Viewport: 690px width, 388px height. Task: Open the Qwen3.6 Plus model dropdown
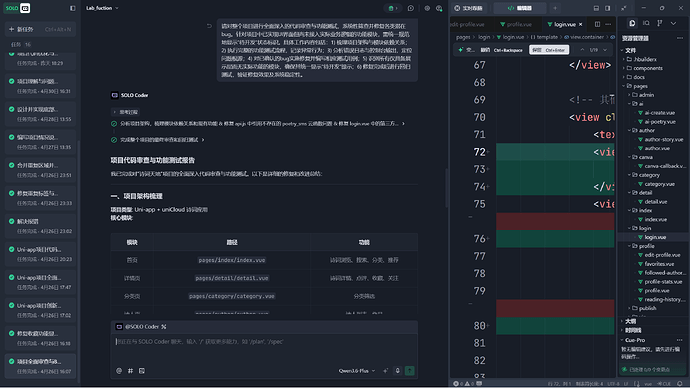coord(357,371)
